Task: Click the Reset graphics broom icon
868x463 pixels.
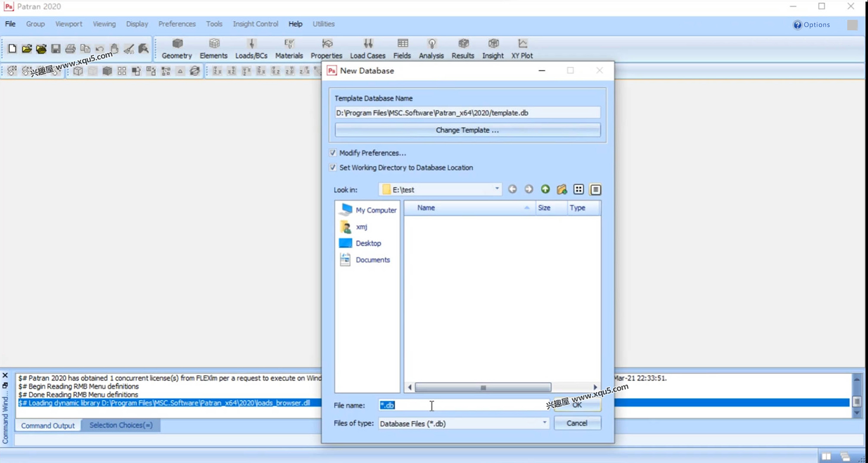Action: [x=129, y=48]
